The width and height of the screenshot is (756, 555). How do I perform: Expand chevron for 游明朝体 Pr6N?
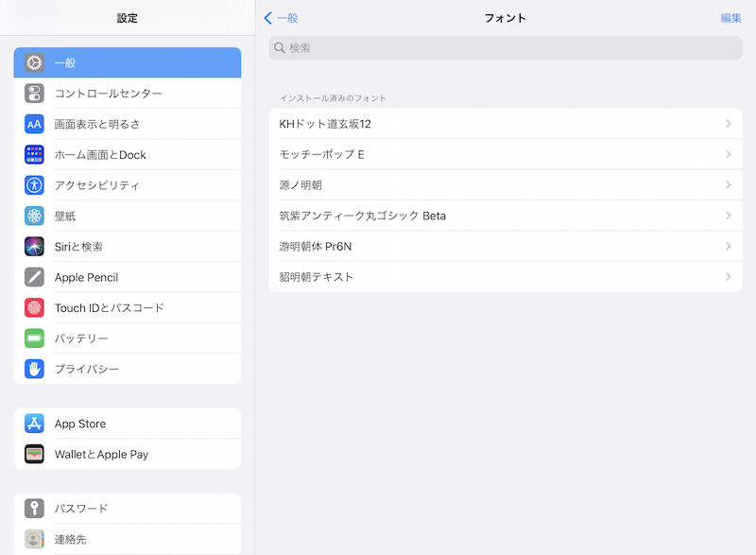728,247
